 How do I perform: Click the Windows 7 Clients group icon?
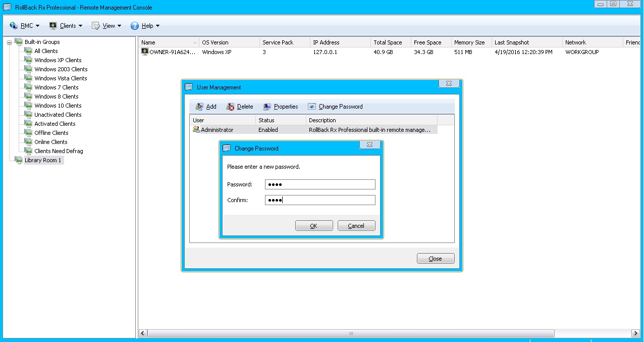28,87
